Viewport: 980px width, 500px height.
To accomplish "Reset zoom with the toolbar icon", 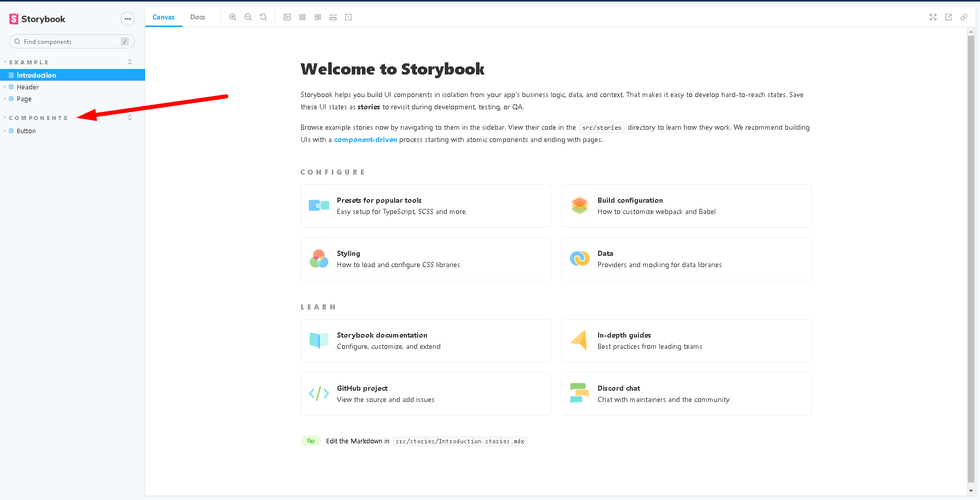I will coord(263,17).
